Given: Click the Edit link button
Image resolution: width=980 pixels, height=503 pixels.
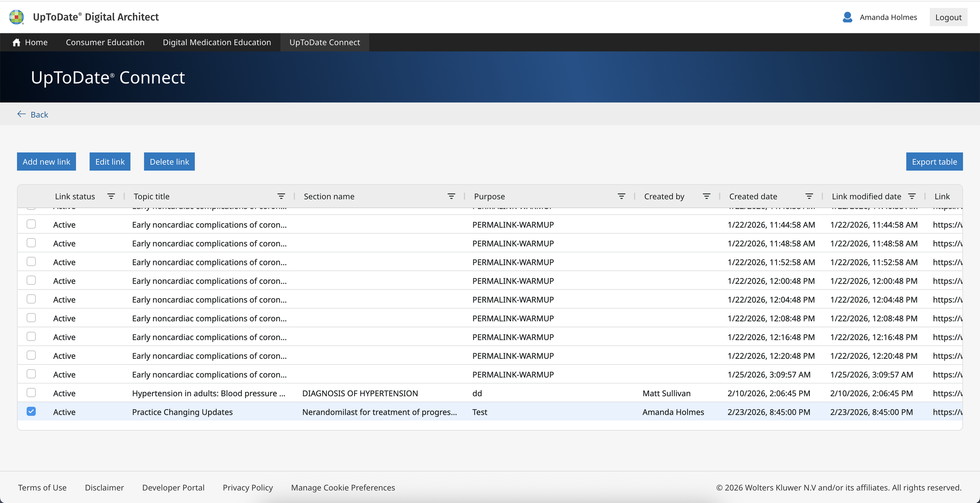Looking at the screenshot, I should click(x=110, y=162).
